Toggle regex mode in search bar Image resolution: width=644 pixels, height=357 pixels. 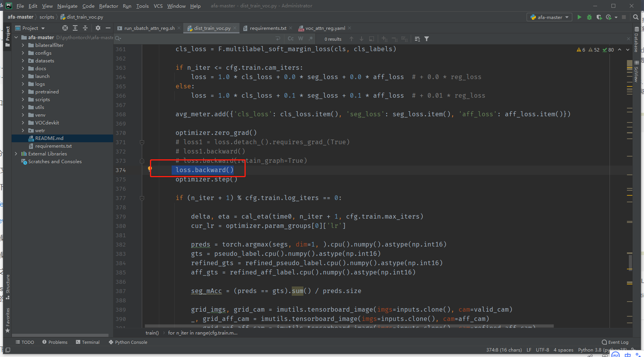click(310, 38)
